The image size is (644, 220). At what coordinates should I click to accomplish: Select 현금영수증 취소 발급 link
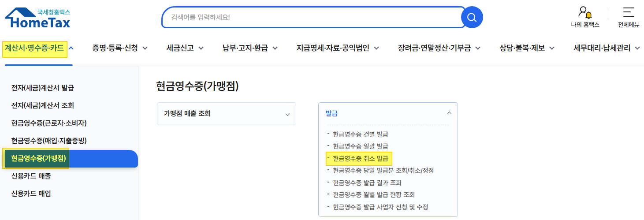click(361, 158)
